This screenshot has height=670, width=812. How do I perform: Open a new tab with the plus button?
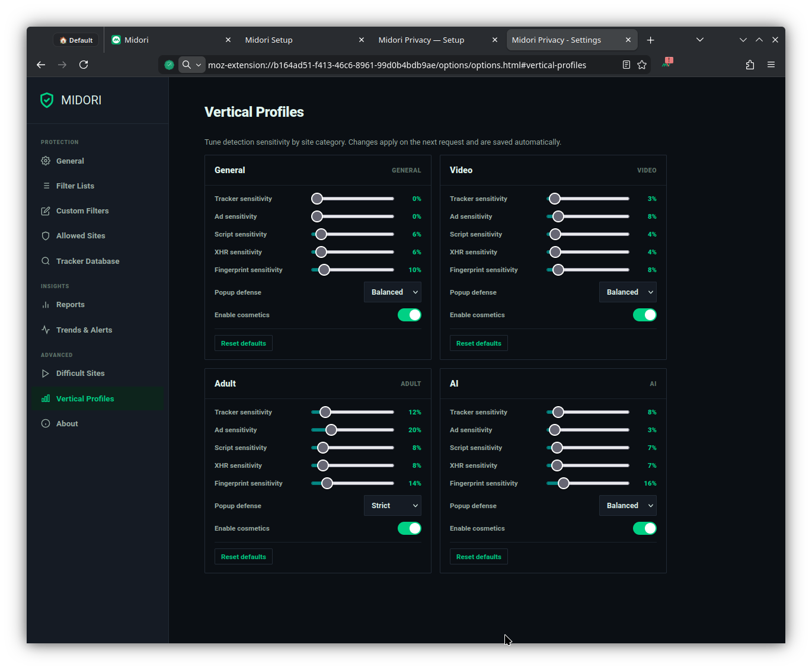point(650,40)
